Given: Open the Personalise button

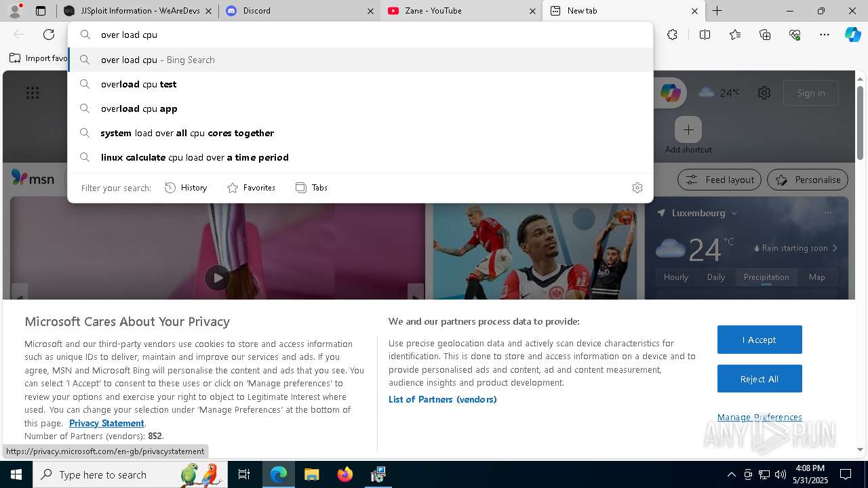Looking at the screenshot, I should [x=808, y=180].
